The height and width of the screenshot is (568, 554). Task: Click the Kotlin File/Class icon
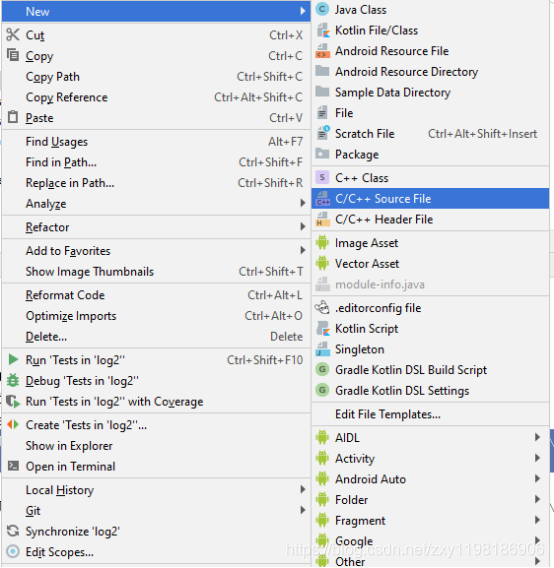click(x=322, y=30)
